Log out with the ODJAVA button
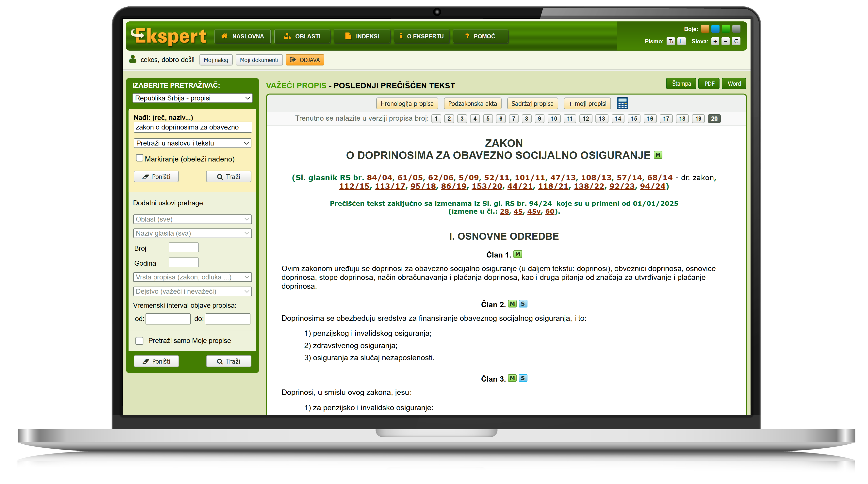 point(305,60)
